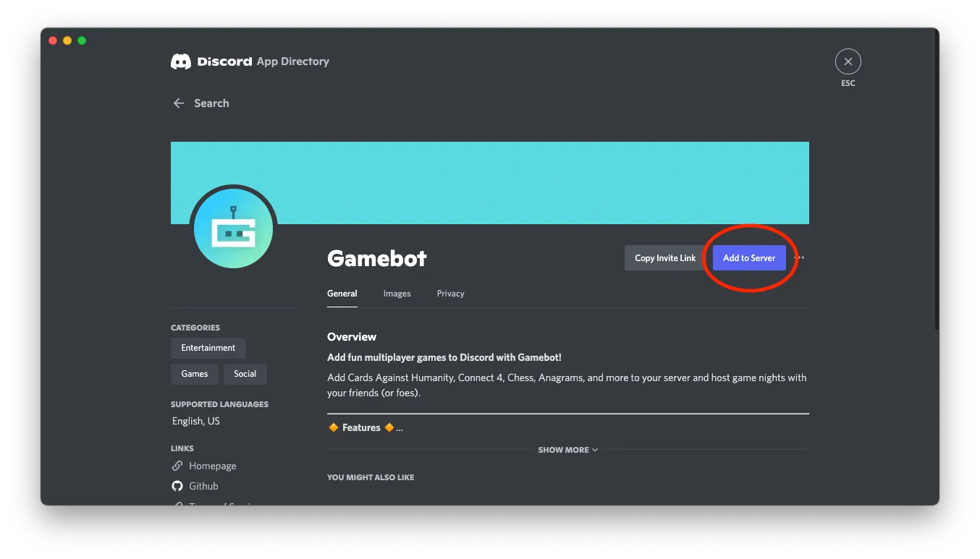Screen dimensions: 980x559
Task: Click the Discord App Directory title
Action: point(263,61)
